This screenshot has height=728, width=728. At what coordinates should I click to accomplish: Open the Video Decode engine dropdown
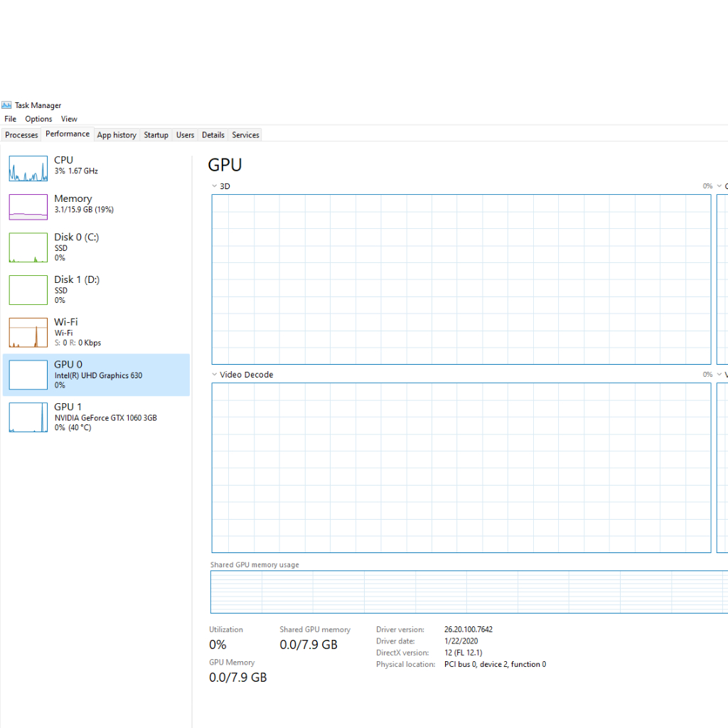pyautogui.click(x=214, y=375)
